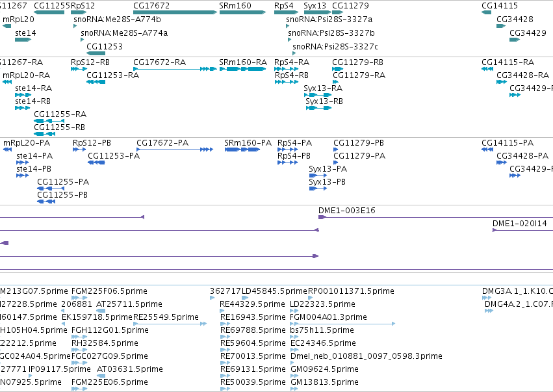Click the DME1-020I14 clone label
This screenshot has height=392, width=553.
(x=520, y=224)
